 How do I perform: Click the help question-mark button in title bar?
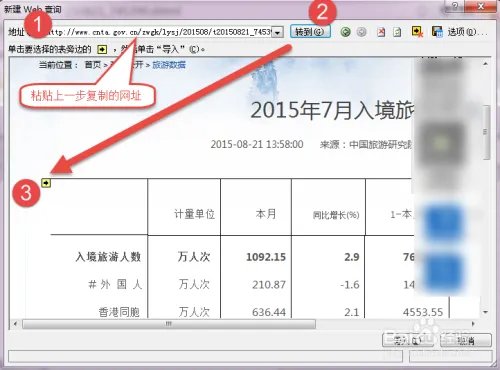(455, 6)
